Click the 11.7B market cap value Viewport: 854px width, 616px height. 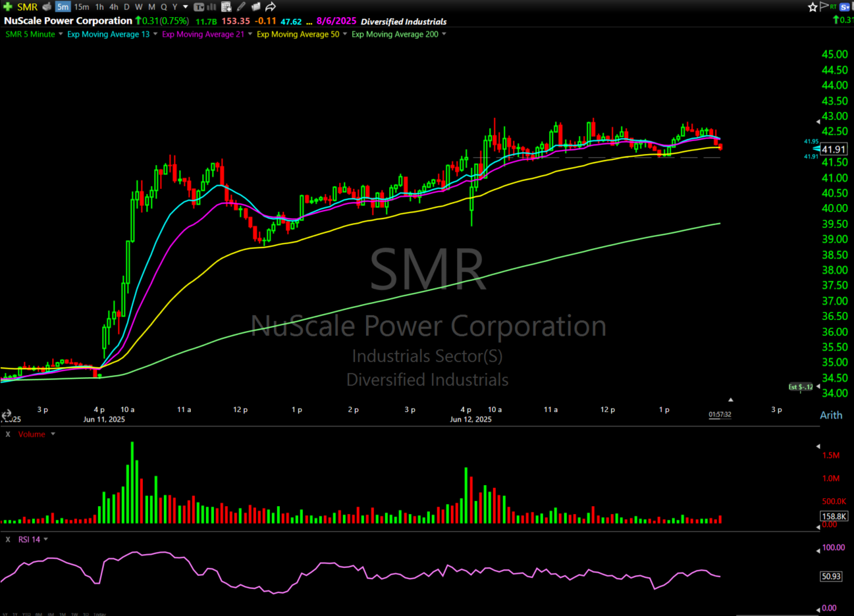click(x=207, y=22)
